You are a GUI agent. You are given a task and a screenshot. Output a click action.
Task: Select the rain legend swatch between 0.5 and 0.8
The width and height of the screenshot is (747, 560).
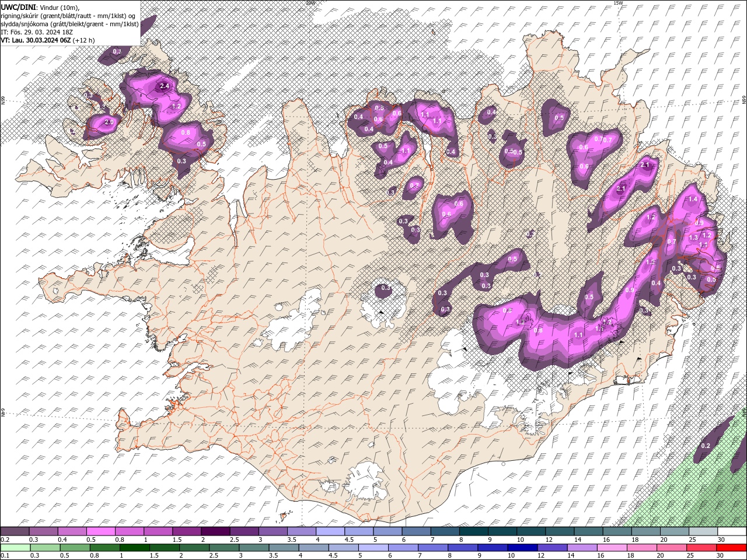tap(75, 548)
